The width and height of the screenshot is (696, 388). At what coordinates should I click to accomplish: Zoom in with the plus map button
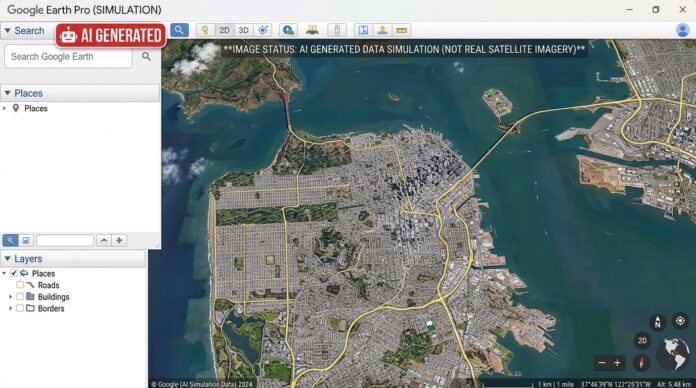coord(617,363)
